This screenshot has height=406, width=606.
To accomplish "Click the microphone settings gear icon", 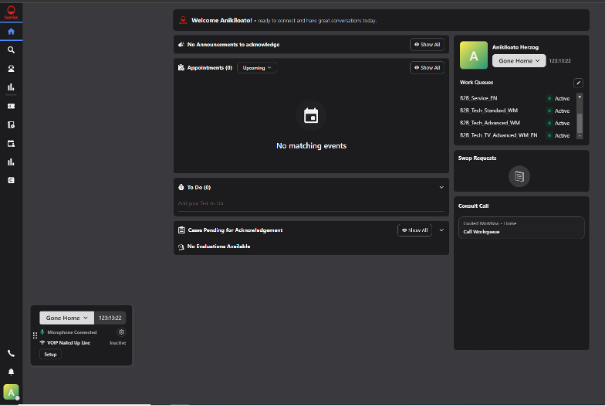I will pos(121,332).
